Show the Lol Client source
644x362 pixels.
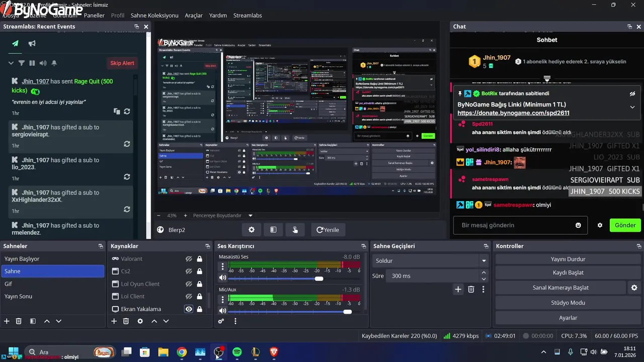[x=189, y=297]
